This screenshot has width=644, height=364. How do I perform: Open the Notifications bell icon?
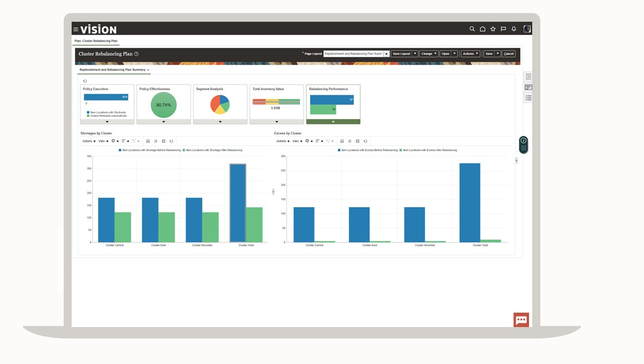pyautogui.click(x=513, y=28)
